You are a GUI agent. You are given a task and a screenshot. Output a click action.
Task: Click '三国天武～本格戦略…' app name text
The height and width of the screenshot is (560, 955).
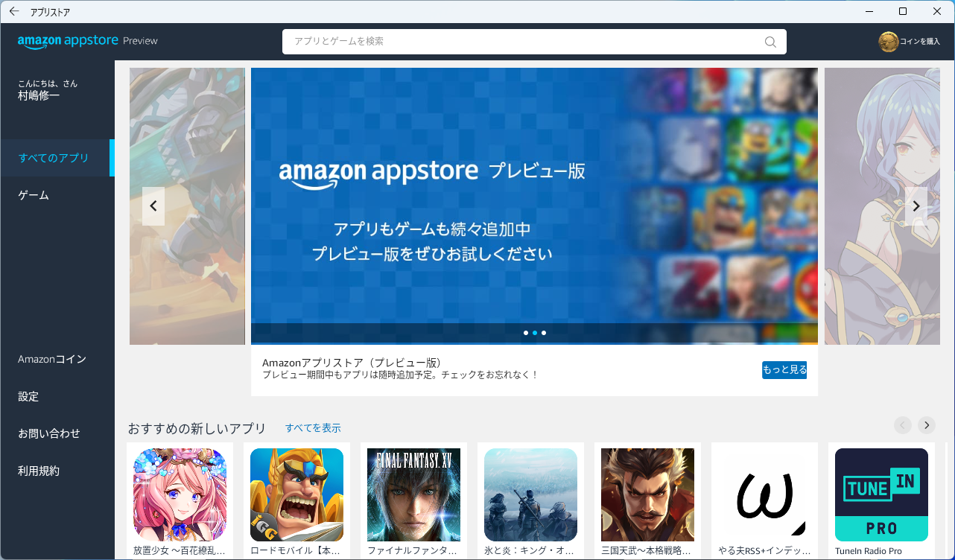click(646, 551)
